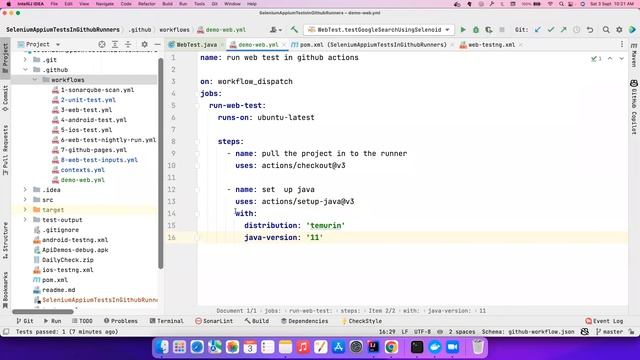
Task: Open the CheckStyle tool window
Action: [361, 321]
